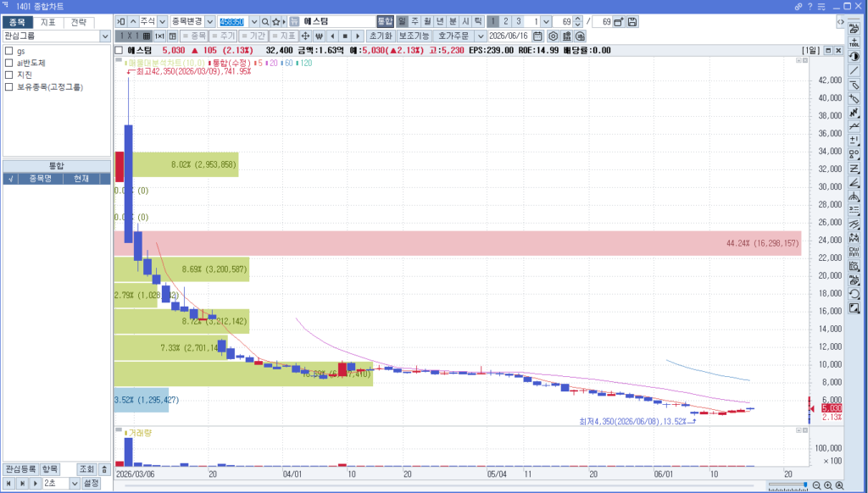Click the play button in the bottom-left panel
This screenshot has width=868, height=493.
(x=35, y=484)
